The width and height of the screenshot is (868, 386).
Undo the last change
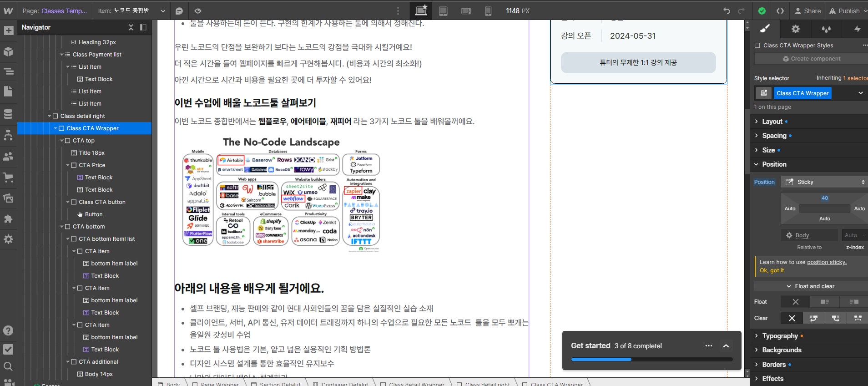click(x=727, y=11)
